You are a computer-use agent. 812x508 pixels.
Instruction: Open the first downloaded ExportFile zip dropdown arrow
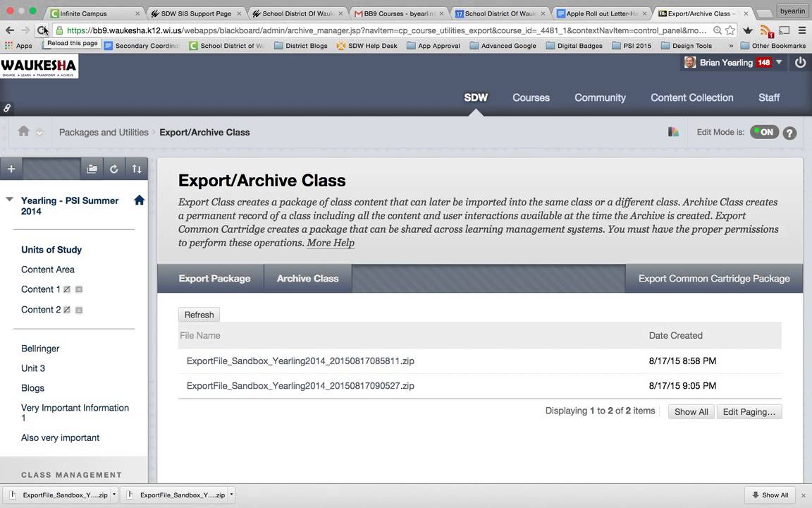114,495
